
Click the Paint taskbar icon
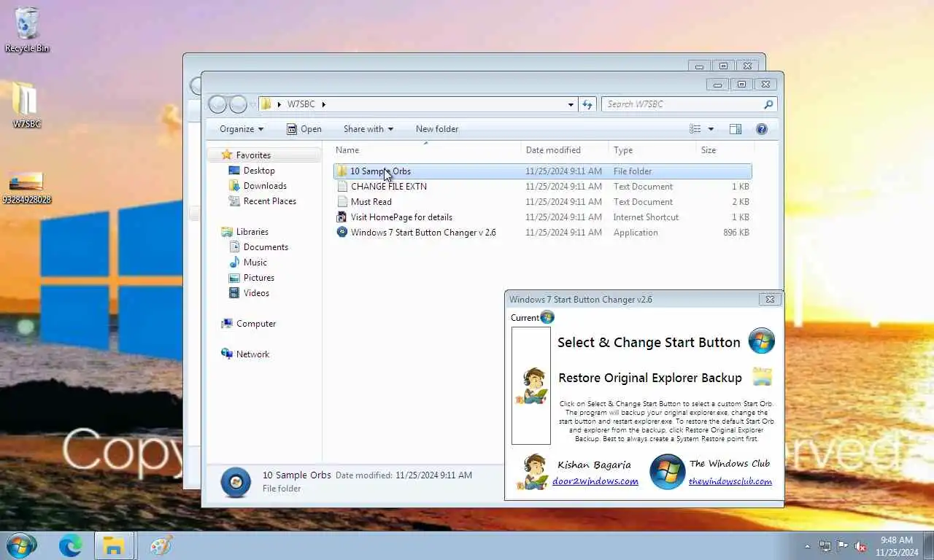point(161,545)
